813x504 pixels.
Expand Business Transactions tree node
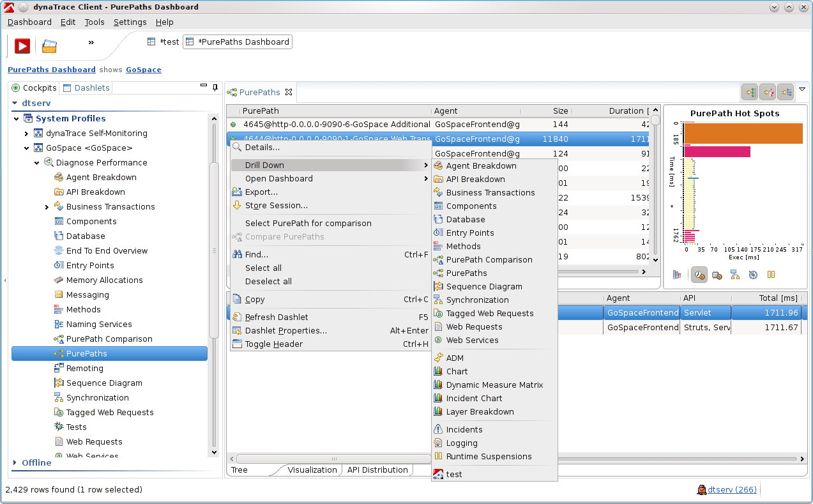click(x=47, y=206)
